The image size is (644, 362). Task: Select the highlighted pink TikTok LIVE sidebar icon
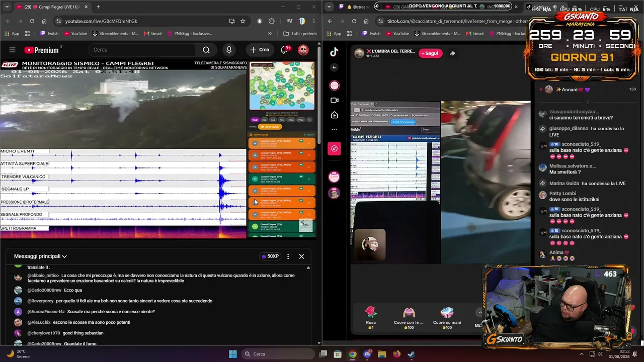(334, 148)
